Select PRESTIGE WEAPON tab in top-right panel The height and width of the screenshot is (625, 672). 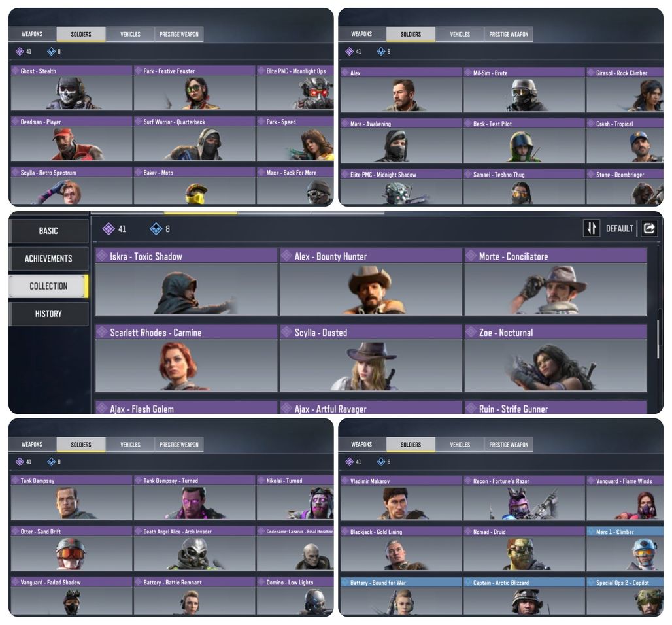[509, 34]
